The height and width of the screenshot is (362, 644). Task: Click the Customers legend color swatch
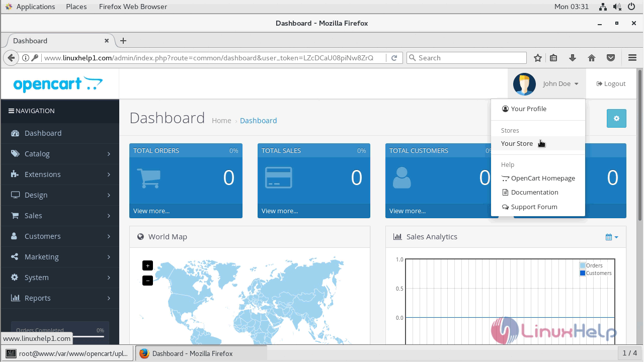coord(583,273)
